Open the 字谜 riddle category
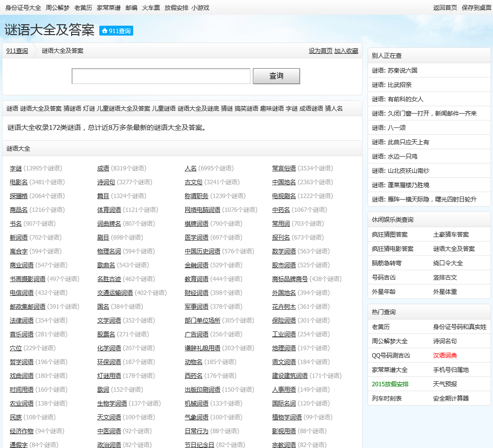Image resolution: width=493 pixels, height=448 pixels. point(16,168)
